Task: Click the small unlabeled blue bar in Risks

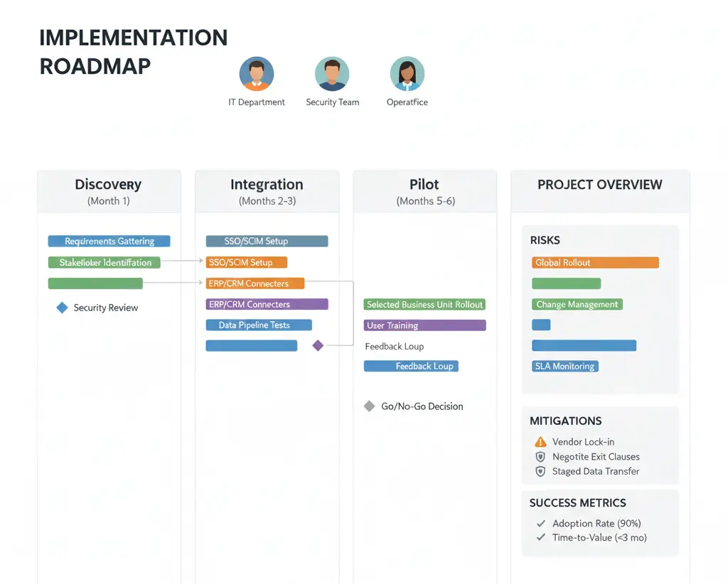Action: pyautogui.click(x=541, y=325)
